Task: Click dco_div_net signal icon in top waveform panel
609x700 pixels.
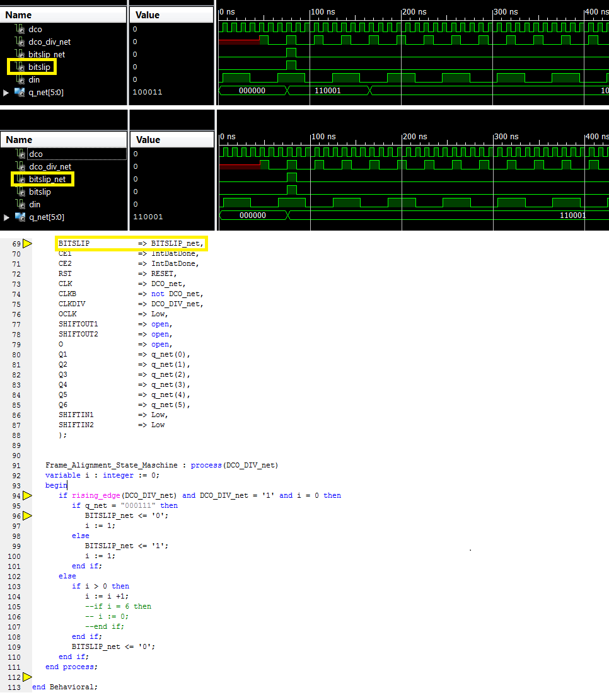Action: [x=20, y=42]
